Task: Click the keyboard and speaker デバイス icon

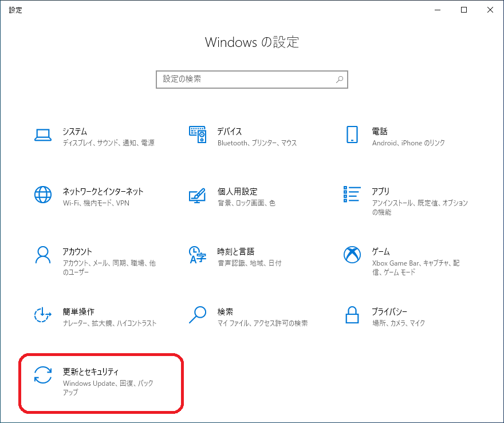Action: [198, 135]
